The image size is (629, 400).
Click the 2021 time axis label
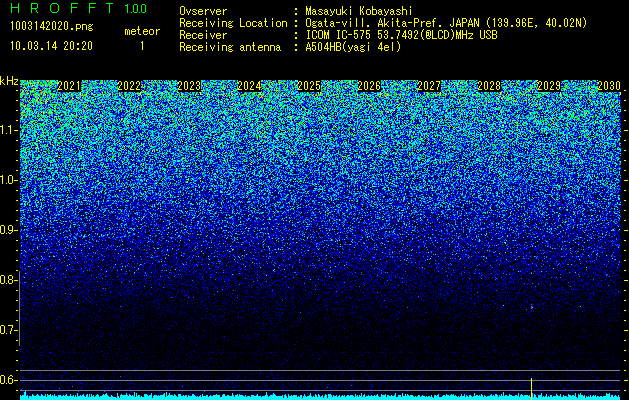(x=69, y=86)
